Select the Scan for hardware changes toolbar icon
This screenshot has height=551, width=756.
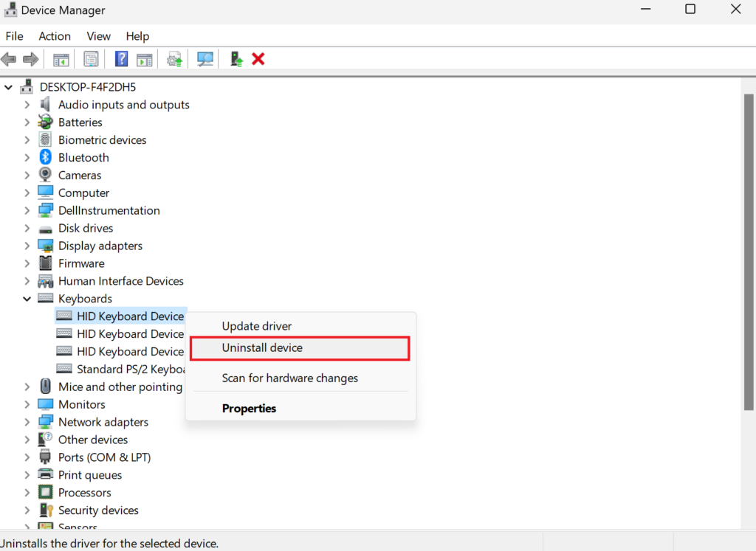click(x=205, y=59)
